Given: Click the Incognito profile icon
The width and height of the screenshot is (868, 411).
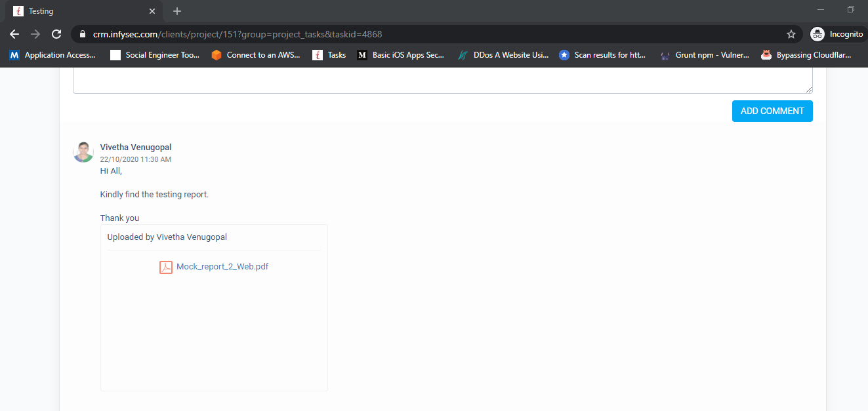Looking at the screenshot, I should pos(817,34).
